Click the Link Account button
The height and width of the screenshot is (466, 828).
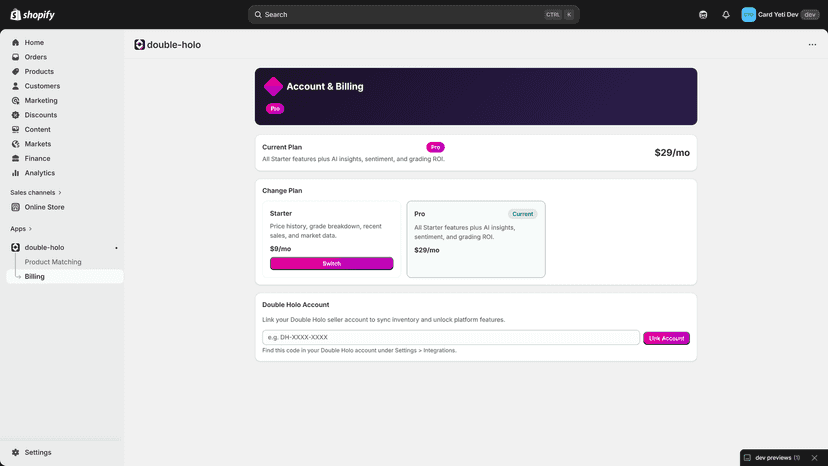666,338
